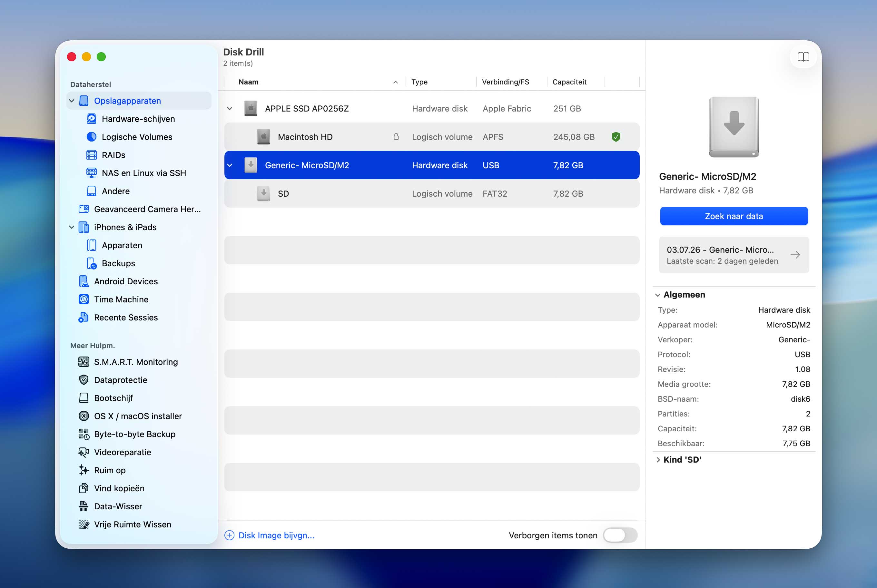Open the help book icon
This screenshot has width=877, height=588.
point(803,57)
